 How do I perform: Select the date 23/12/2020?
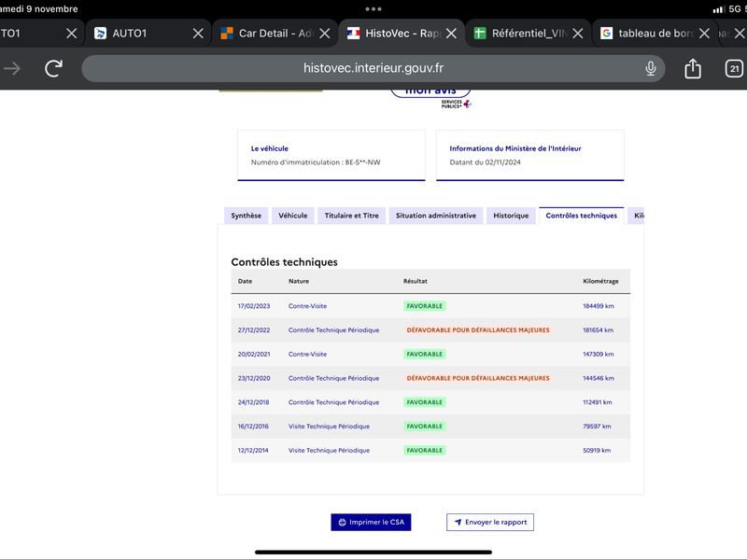tap(254, 378)
